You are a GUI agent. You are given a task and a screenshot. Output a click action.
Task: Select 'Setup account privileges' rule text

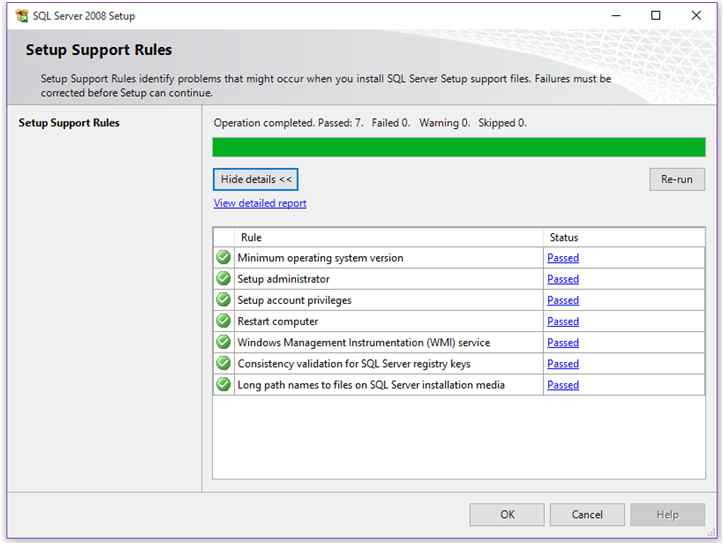coord(295,300)
